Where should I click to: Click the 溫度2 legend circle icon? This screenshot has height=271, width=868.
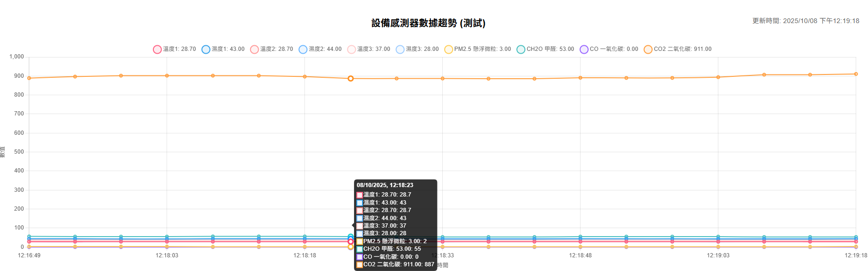254,49
